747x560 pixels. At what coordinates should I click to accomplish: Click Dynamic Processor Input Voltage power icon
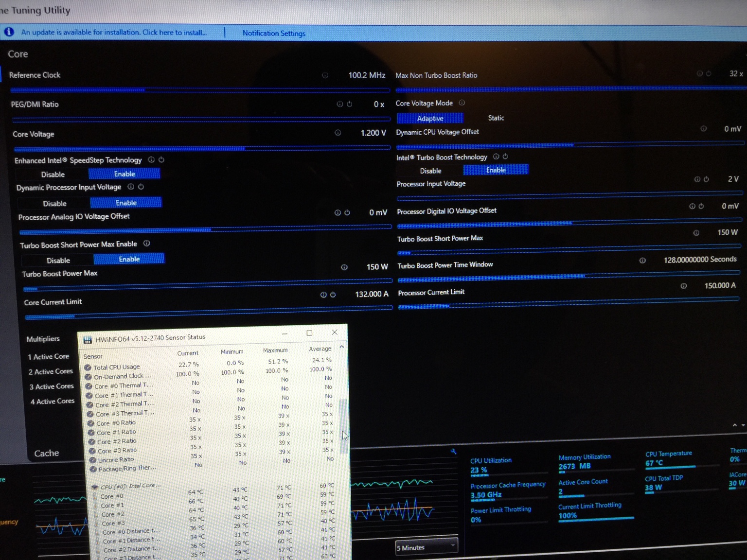pos(141,187)
